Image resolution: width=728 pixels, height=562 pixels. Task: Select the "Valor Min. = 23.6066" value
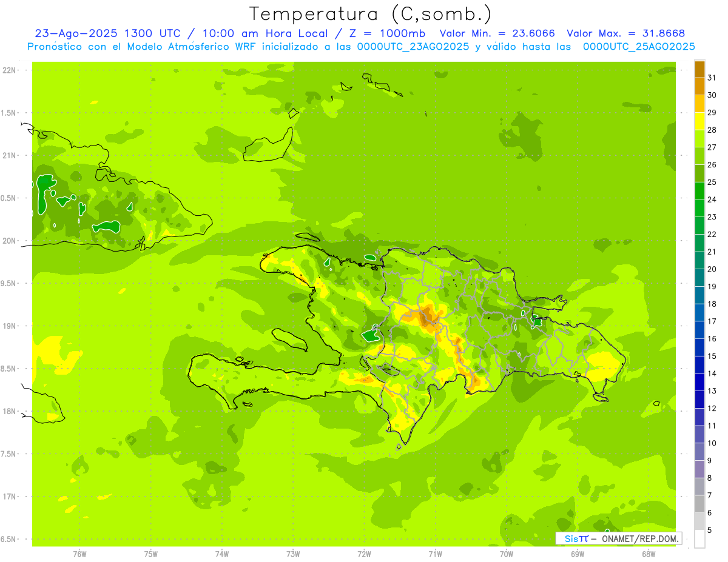[497, 33]
